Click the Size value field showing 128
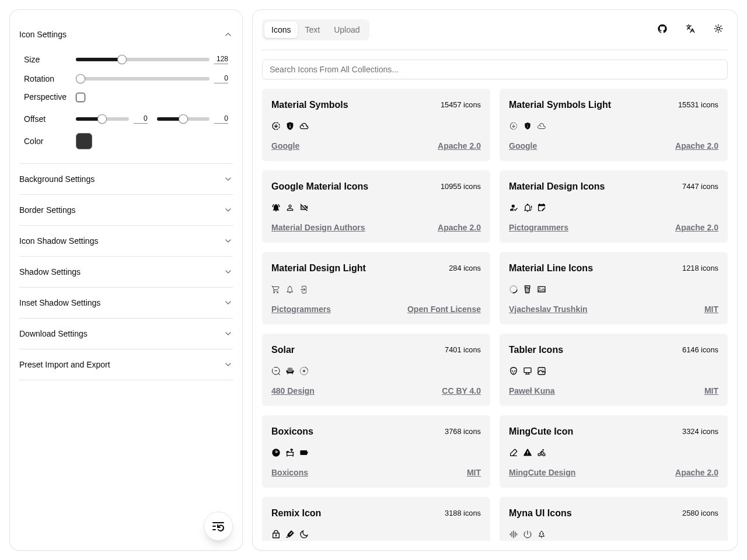This screenshot has height=560, width=747. click(x=221, y=59)
